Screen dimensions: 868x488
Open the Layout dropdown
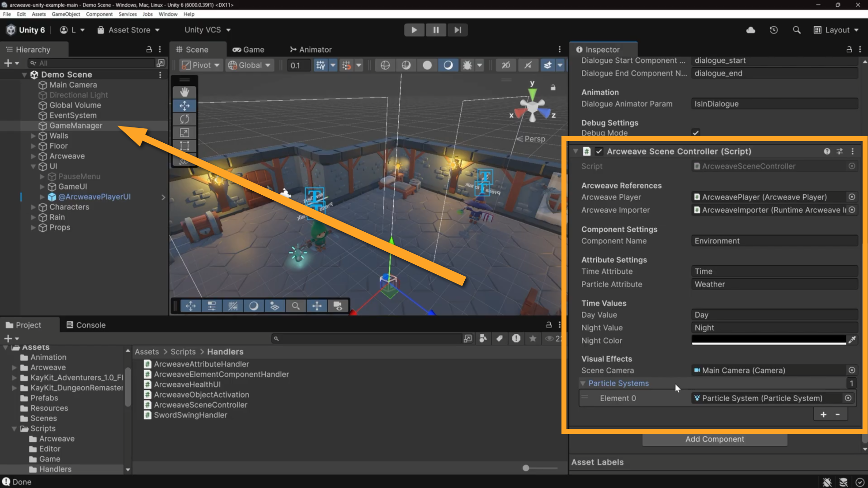coord(836,30)
